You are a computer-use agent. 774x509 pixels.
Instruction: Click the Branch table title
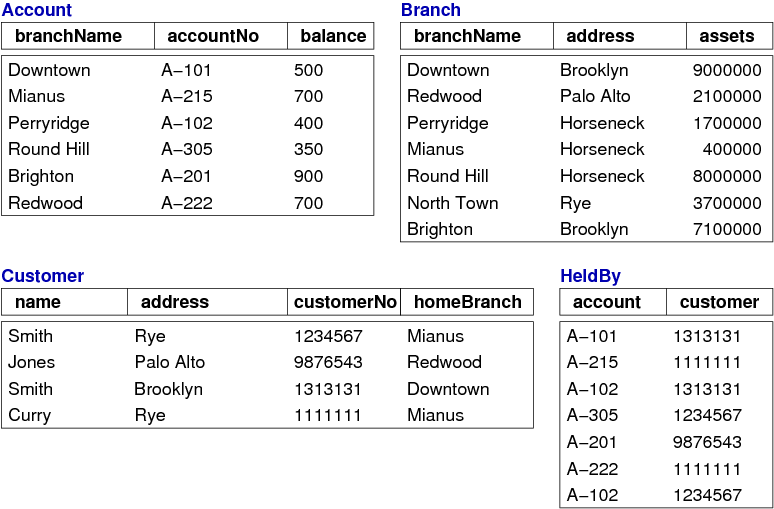(431, 10)
